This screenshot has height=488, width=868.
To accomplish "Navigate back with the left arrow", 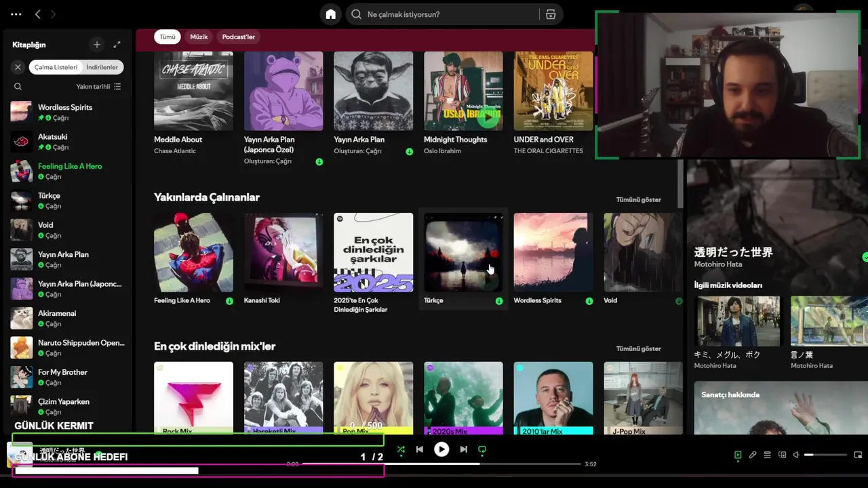I will (38, 14).
